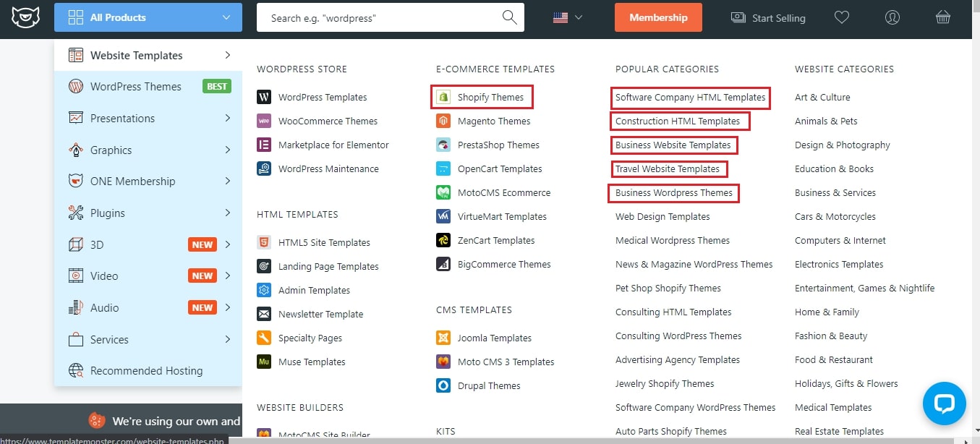Click the Elementor marketplace icon
980x444 pixels.
(x=264, y=145)
